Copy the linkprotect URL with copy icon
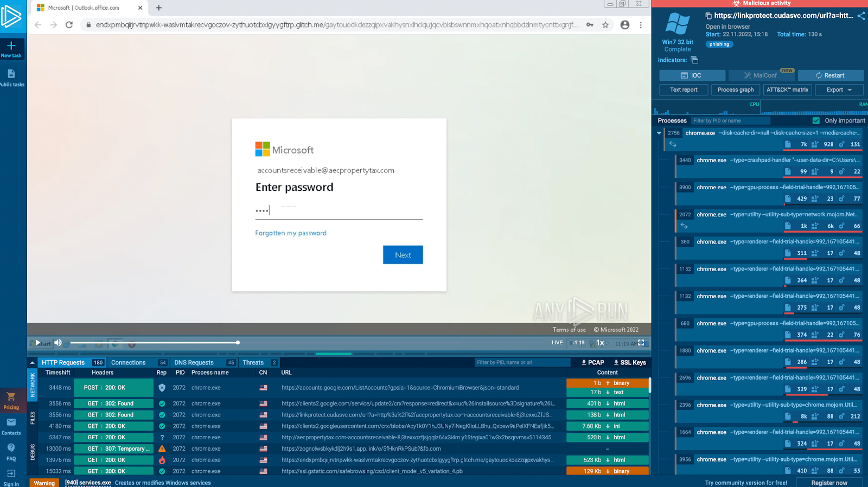The width and height of the screenshot is (868, 487). tap(709, 16)
